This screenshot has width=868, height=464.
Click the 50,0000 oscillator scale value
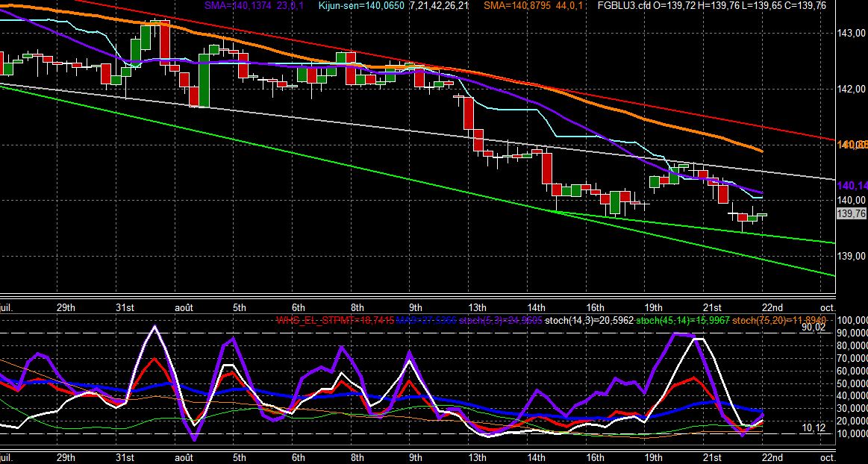[x=852, y=384]
